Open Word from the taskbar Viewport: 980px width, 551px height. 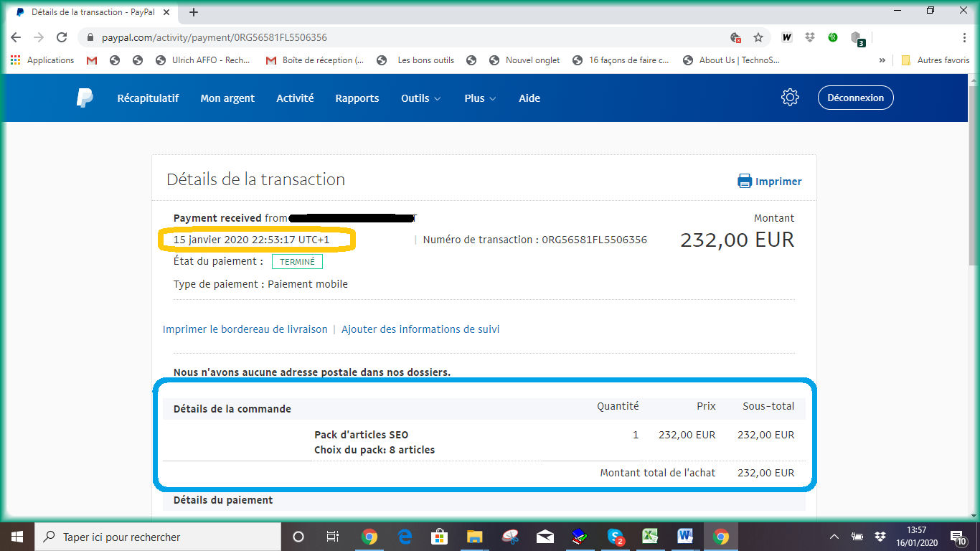coord(685,537)
